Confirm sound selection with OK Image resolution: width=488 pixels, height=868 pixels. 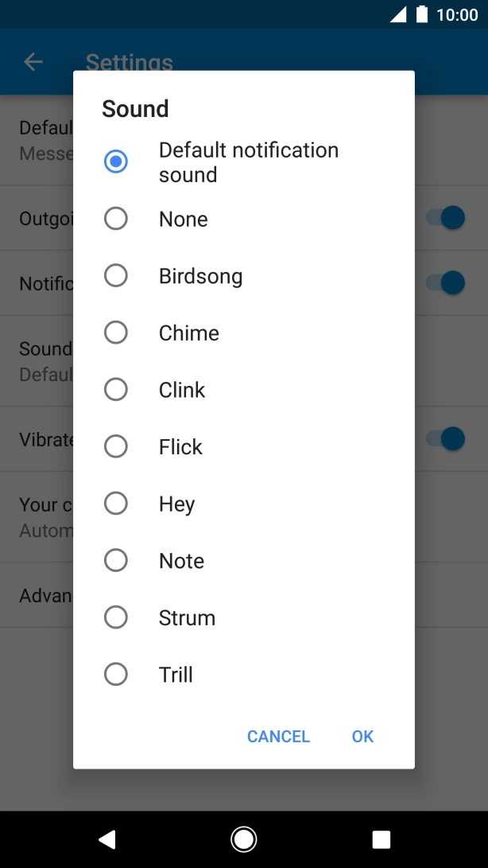pos(362,736)
